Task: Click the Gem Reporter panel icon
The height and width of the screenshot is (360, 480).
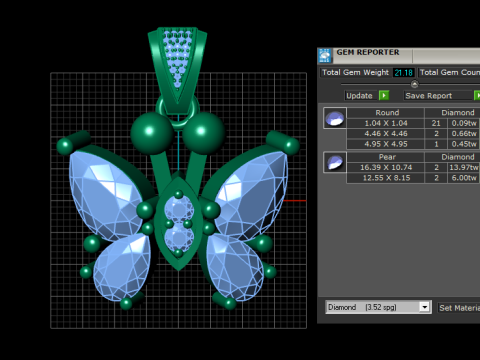Action: tap(325, 56)
